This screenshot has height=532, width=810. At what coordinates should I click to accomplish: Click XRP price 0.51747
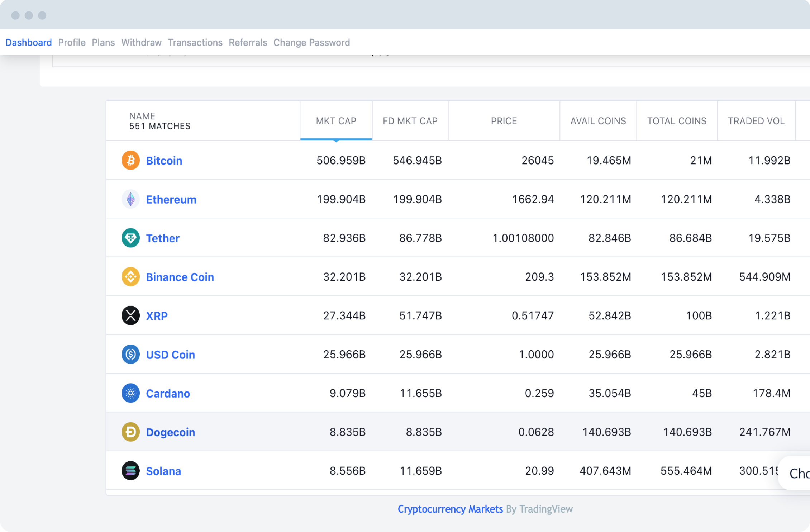(x=533, y=315)
